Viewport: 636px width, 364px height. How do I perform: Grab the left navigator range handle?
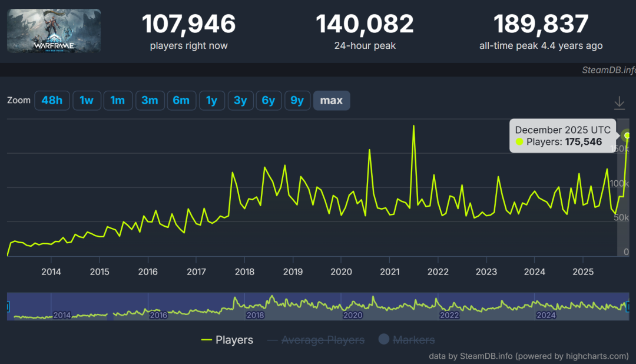click(x=8, y=306)
